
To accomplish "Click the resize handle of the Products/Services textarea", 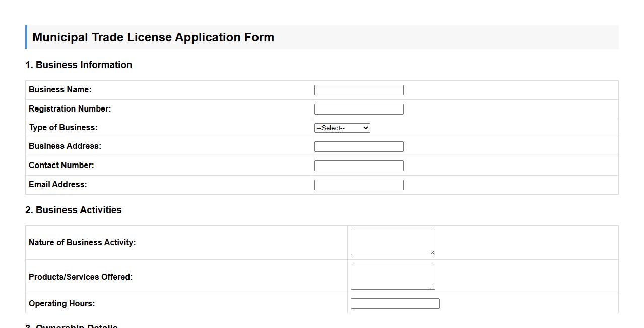I will point(433,288).
